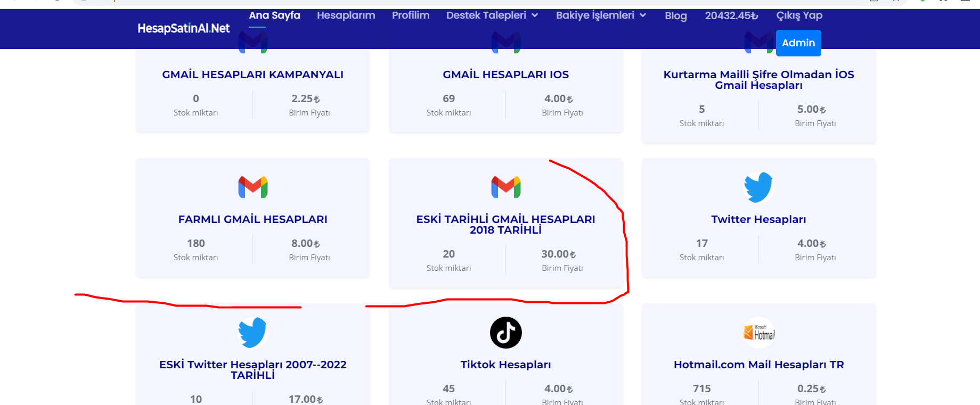Click stock value 17 on Twitter Hesapları card
The image size is (980, 405).
tap(702, 243)
